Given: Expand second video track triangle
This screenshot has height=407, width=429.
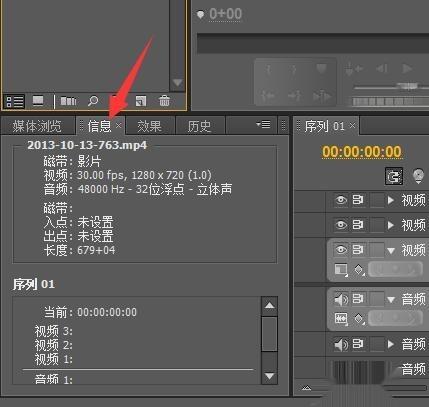Looking at the screenshot, I should click(x=391, y=225).
